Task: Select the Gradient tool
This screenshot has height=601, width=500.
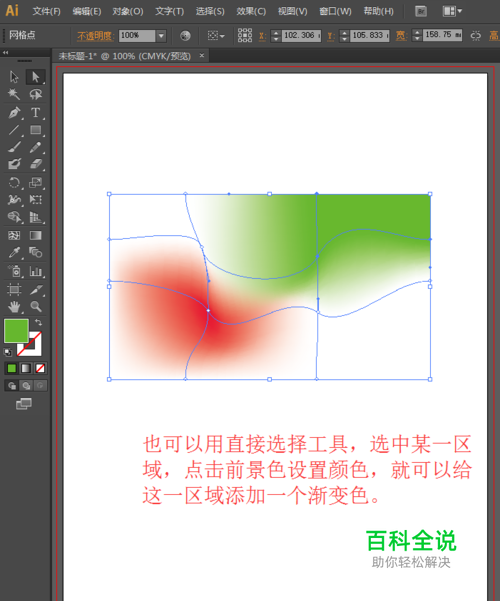Action: tap(36, 235)
